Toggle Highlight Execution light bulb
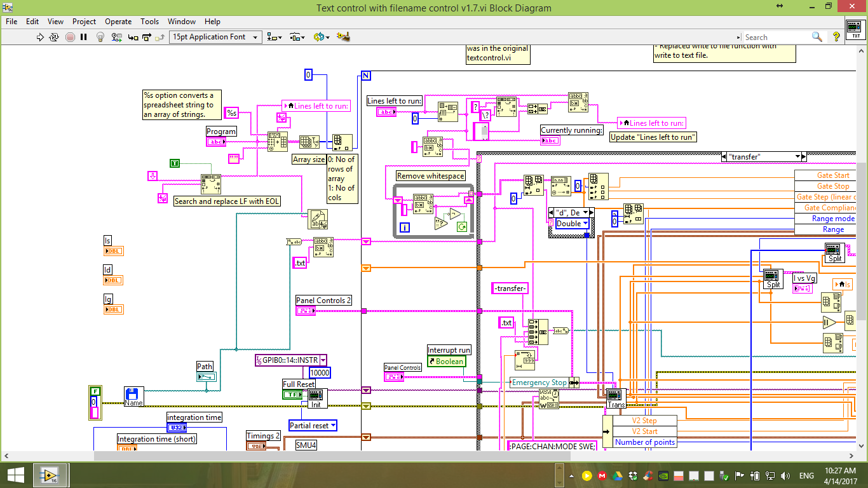The width and height of the screenshot is (868, 488). pos(100,37)
